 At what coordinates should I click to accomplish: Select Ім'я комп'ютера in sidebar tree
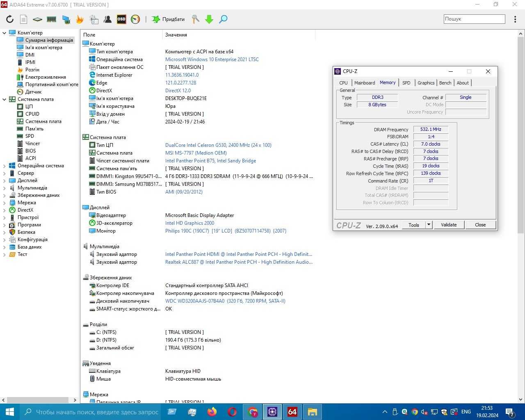44,48
